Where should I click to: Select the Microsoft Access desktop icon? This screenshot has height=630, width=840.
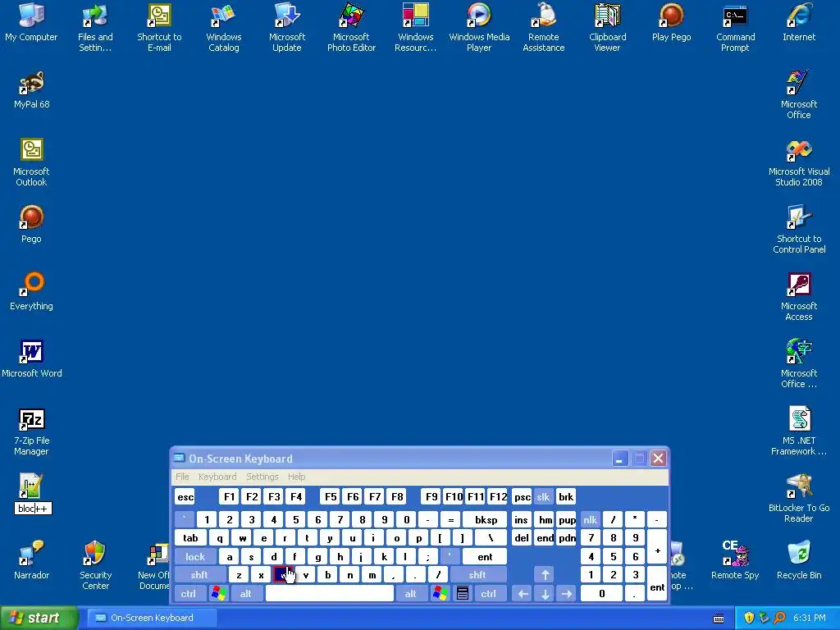[x=799, y=297]
